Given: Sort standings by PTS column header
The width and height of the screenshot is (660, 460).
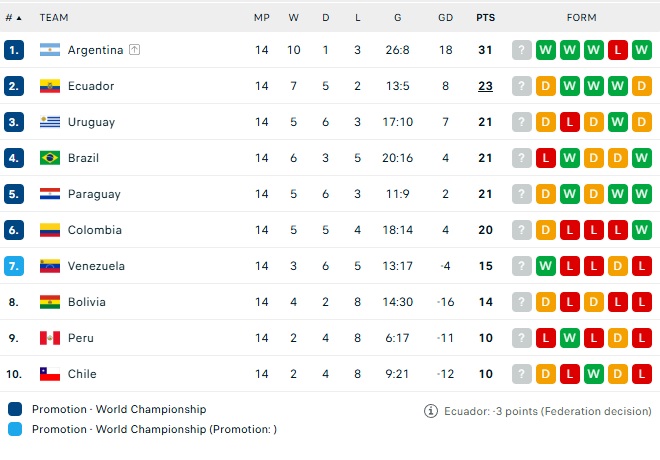Looking at the screenshot, I should 485,18.
